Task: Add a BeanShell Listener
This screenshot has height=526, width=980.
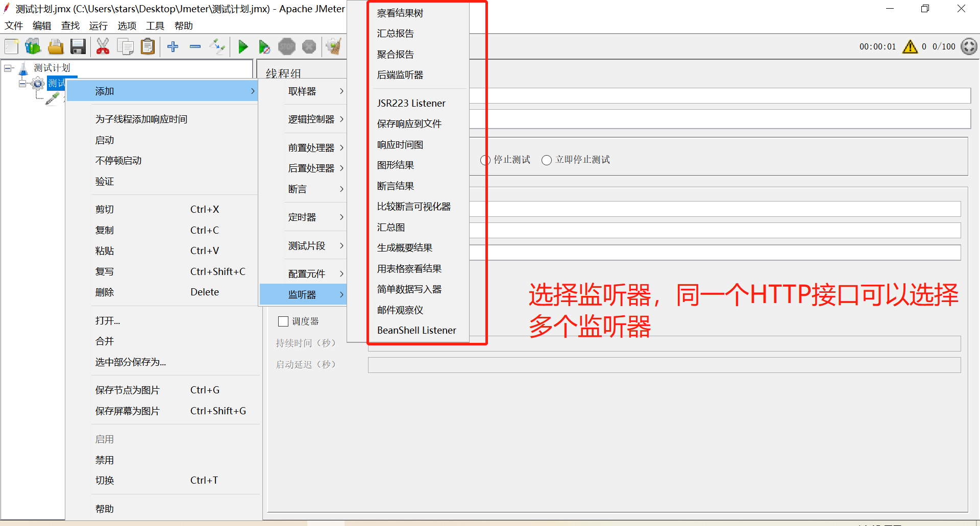Action: tap(416, 330)
